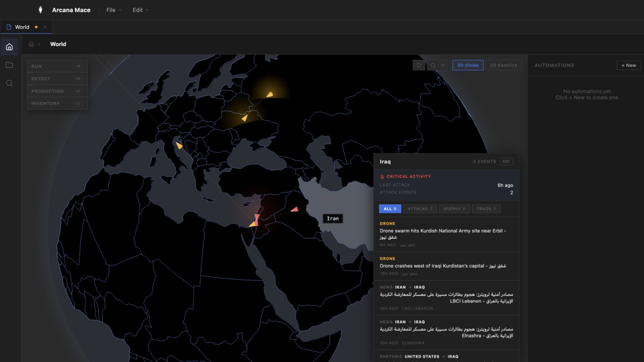Click the LAST ATTACK 6h ago value
Image resolution: width=644 pixels, height=362 pixels.
click(505, 185)
